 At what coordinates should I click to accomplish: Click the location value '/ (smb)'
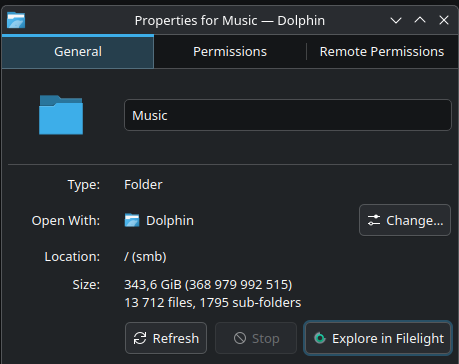tap(145, 257)
